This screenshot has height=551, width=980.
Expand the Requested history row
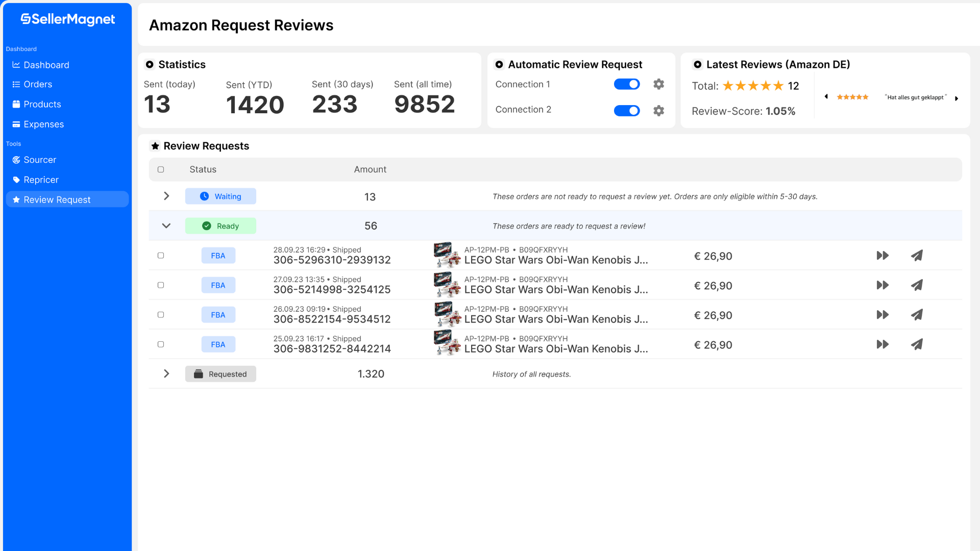[166, 374]
